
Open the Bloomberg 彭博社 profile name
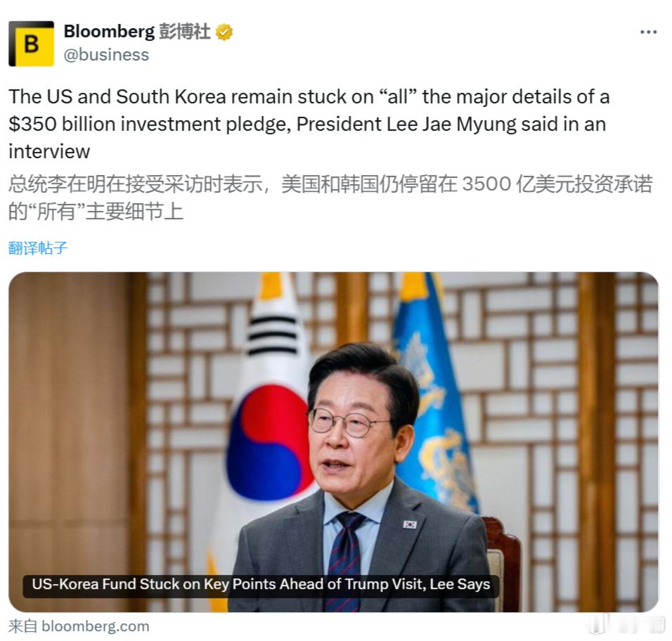(x=137, y=32)
